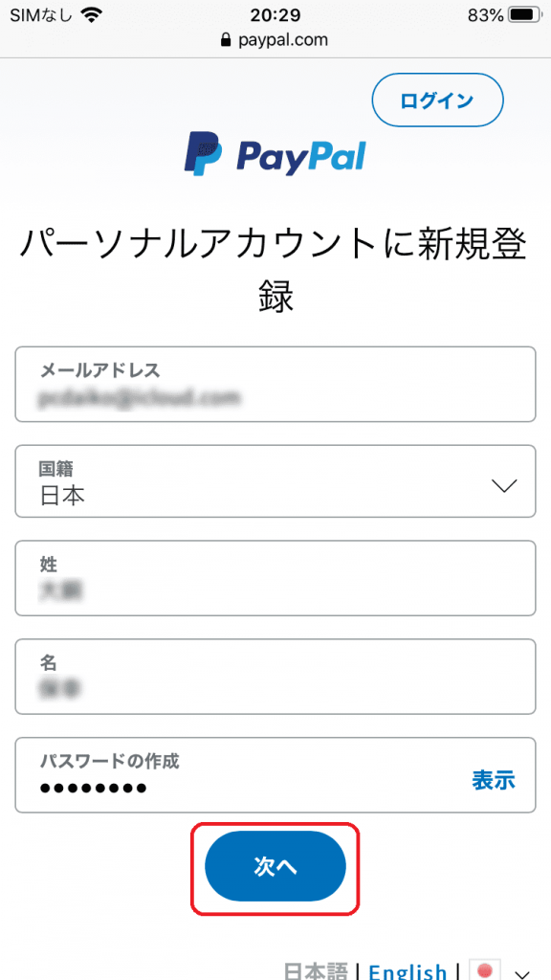This screenshot has width=551, height=980.
Task: Select the 日本語 language link
Action: [317, 969]
